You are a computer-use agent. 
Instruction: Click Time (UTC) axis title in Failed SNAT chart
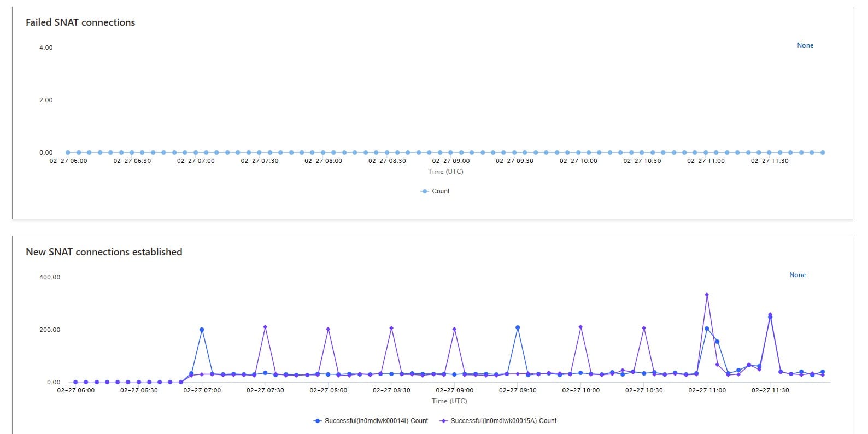point(445,172)
